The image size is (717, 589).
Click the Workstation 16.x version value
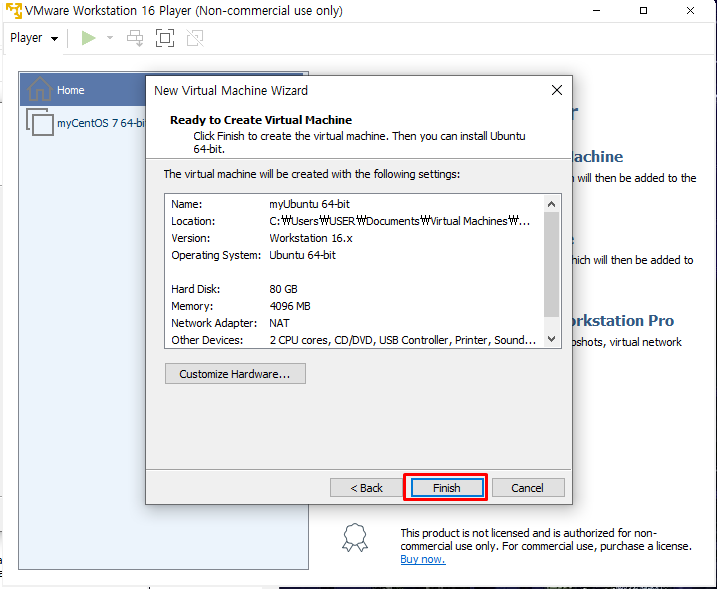click(x=311, y=238)
